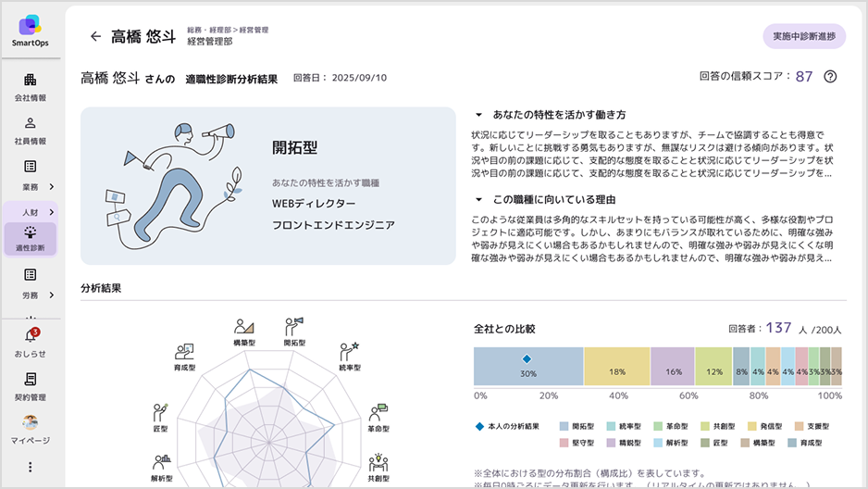The height and width of the screenshot is (489, 868).
Task: Open 契約管理 document icon
Action: coord(30,379)
